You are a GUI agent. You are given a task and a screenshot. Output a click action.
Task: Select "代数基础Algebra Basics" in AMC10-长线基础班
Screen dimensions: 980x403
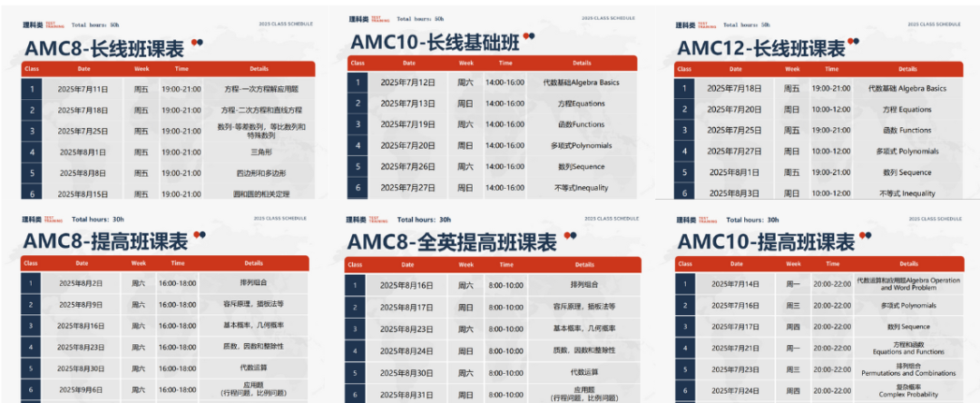click(582, 83)
